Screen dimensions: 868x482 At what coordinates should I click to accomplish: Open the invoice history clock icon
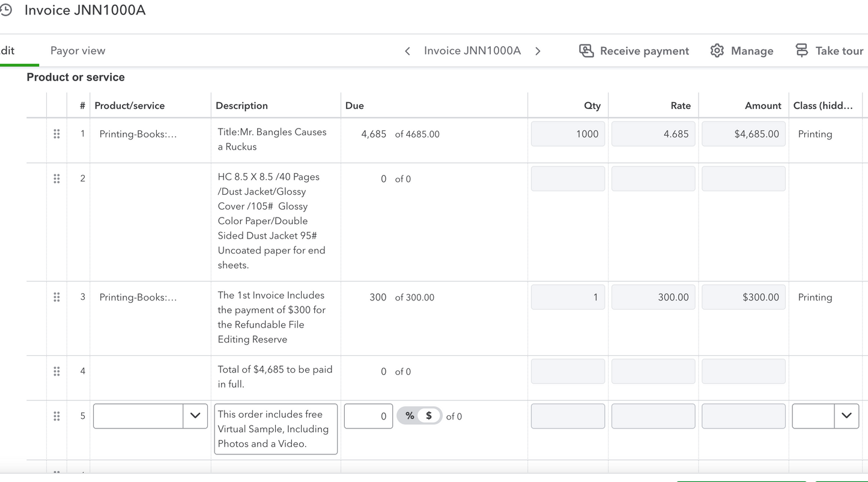tap(5, 10)
